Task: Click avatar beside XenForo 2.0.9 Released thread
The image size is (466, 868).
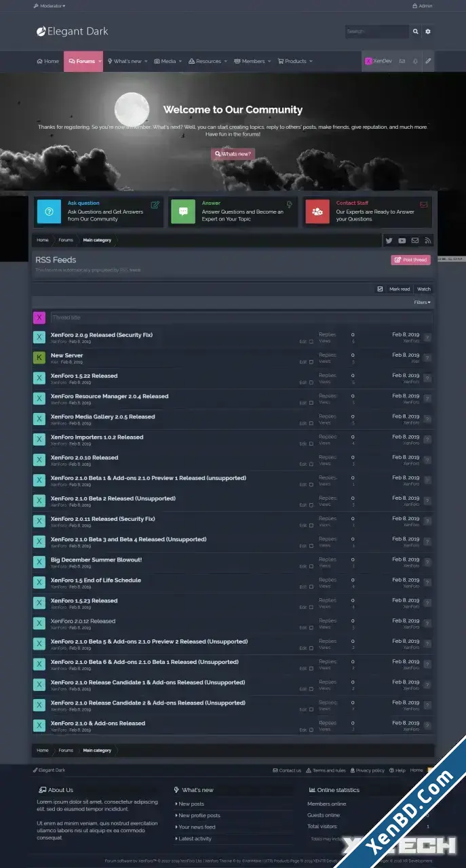Action: click(x=39, y=338)
